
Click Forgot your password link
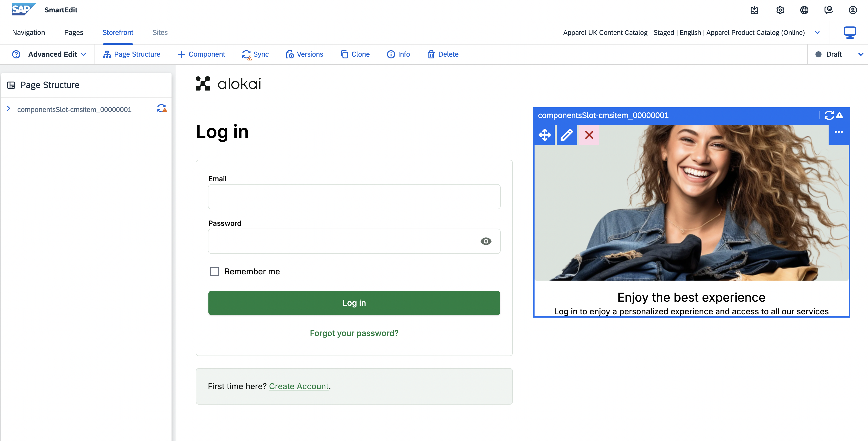(x=354, y=333)
